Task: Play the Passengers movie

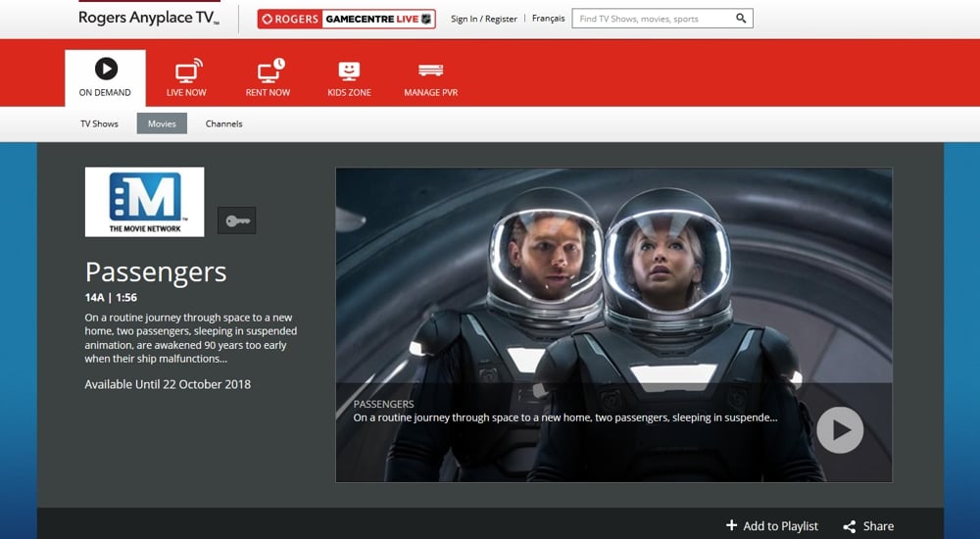Action: [x=840, y=430]
